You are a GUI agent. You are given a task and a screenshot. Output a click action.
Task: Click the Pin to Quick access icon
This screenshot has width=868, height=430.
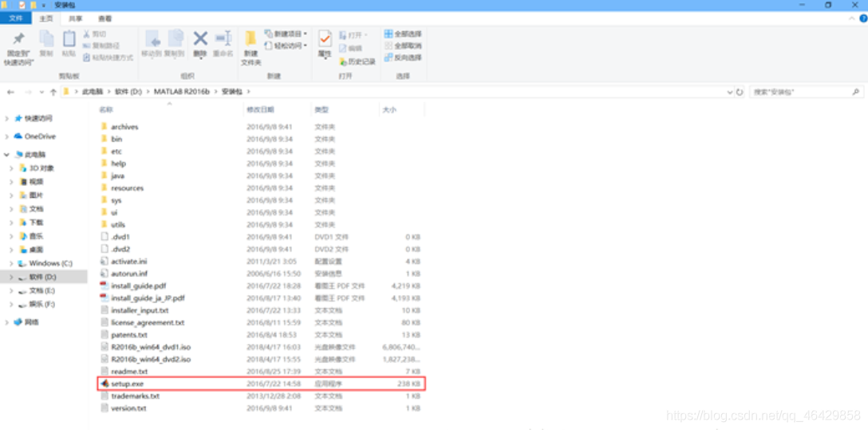(x=19, y=39)
